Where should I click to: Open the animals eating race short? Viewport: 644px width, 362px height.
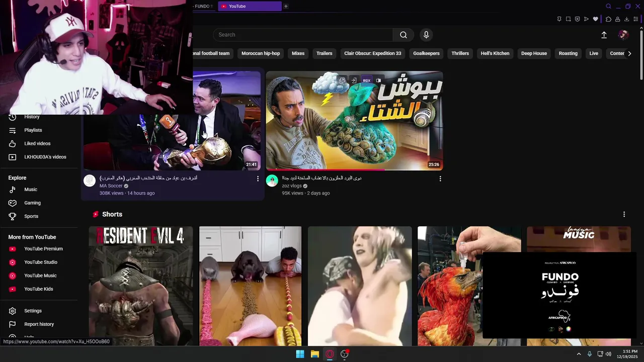pos(250,286)
